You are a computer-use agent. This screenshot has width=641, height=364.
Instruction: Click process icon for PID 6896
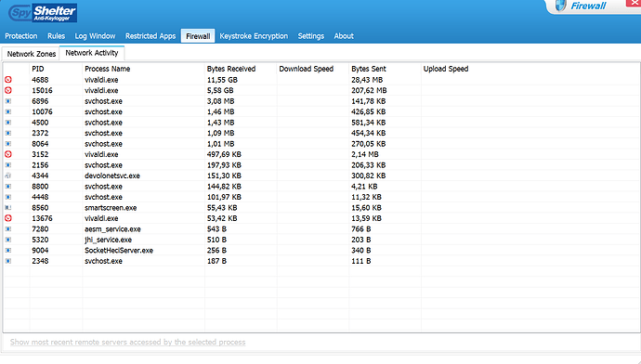[x=8, y=101]
